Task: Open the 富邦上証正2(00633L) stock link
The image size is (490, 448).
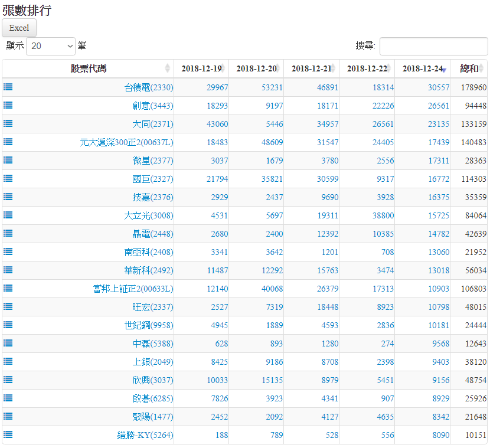Action: click(133, 289)
